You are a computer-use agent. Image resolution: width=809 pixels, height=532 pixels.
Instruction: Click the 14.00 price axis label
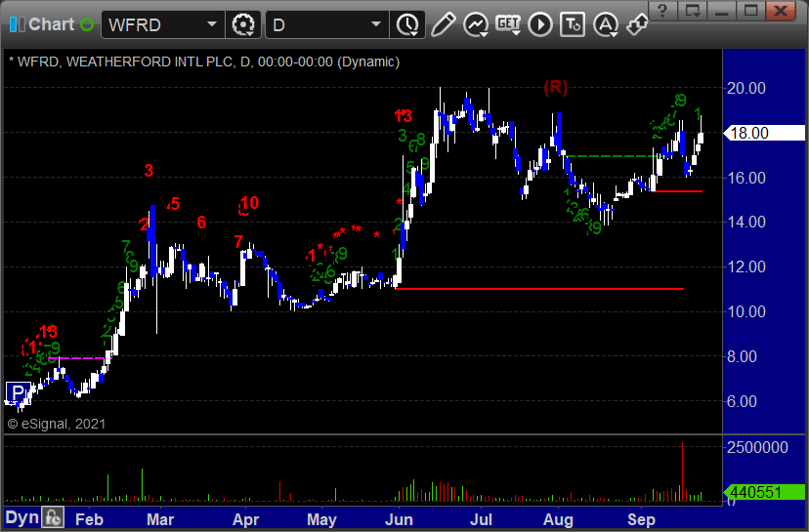[746, 223]
